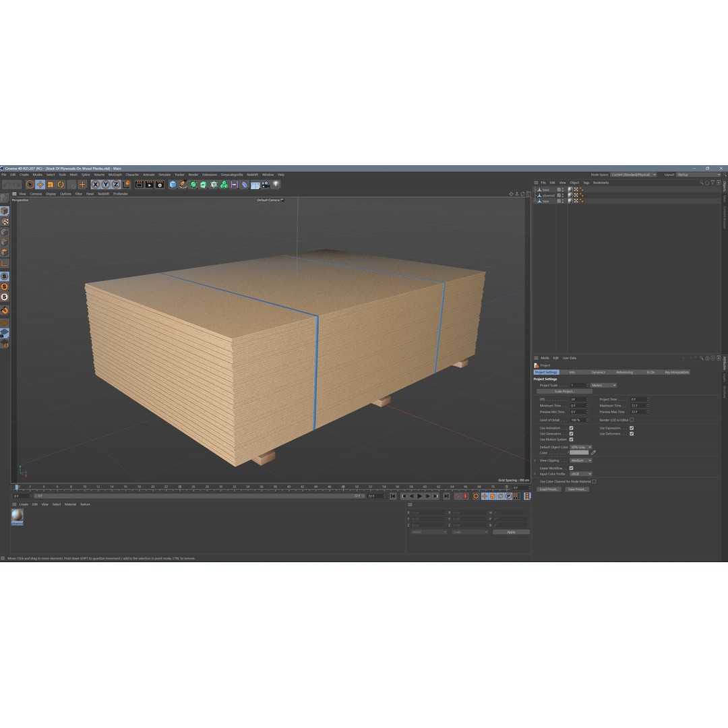Click Render to Picture Viewer icon
The height and width of the screenshot is (728, 728).
click(x=149, y=184)
